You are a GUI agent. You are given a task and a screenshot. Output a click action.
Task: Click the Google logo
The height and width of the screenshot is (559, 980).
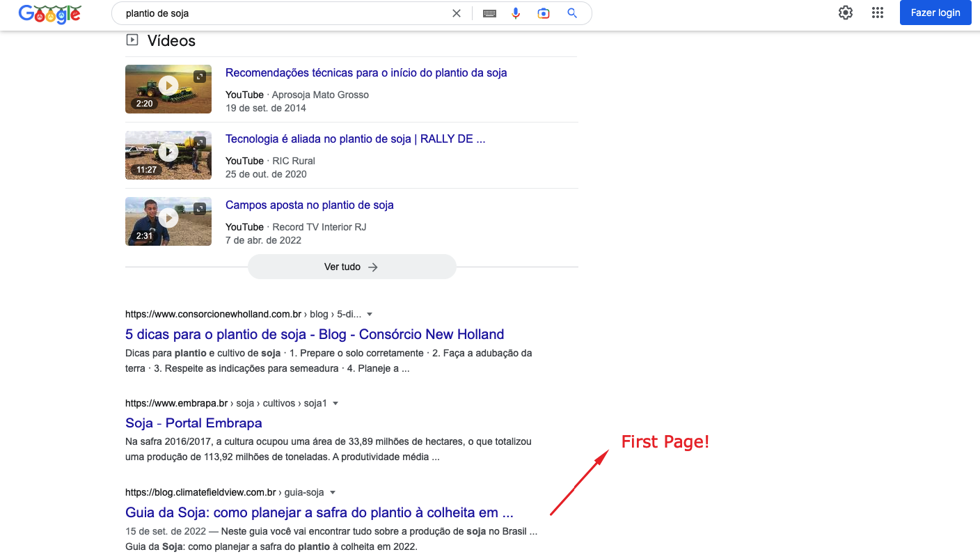[49, 13]
